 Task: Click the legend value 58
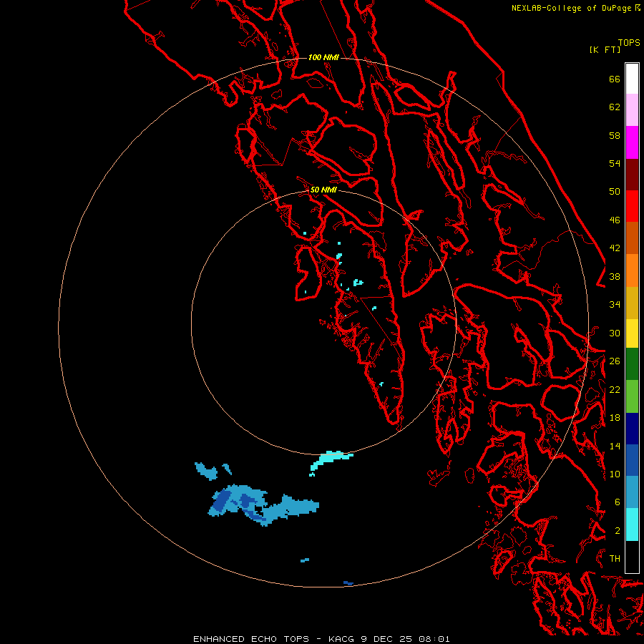point(615,135)
